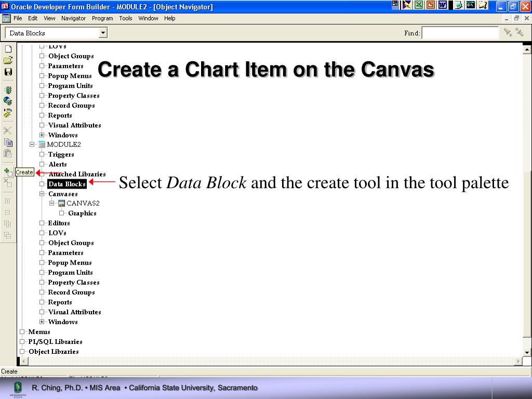Open the Tools menu
The width and height of the screenshot is (532, 399).
point(126,18)
